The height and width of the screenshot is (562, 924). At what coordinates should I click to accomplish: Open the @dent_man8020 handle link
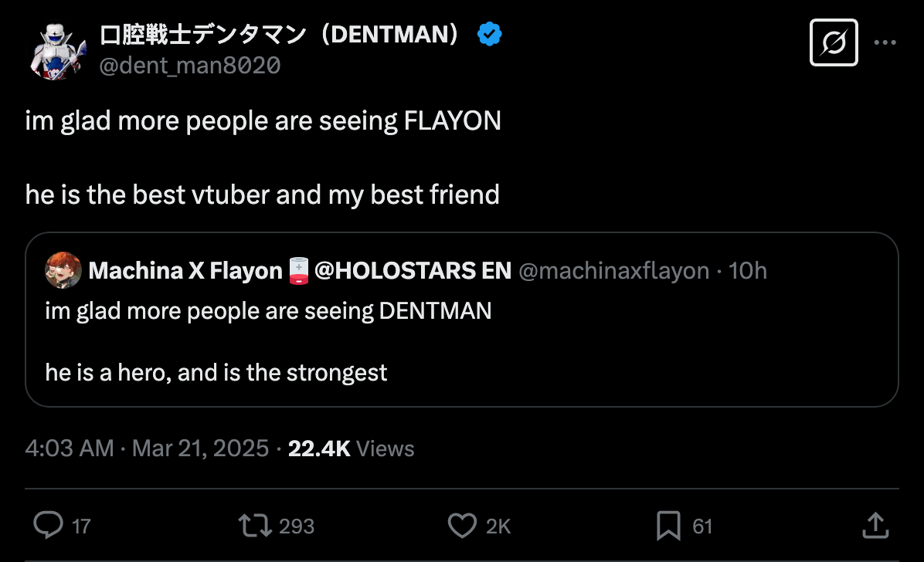pyautogui.click(x=189, y=66)
